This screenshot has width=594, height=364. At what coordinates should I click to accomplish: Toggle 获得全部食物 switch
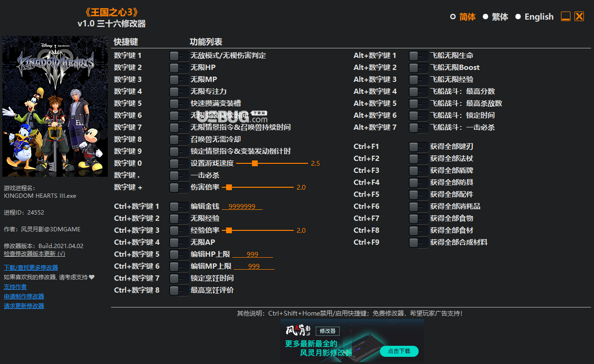pos(419,218)
